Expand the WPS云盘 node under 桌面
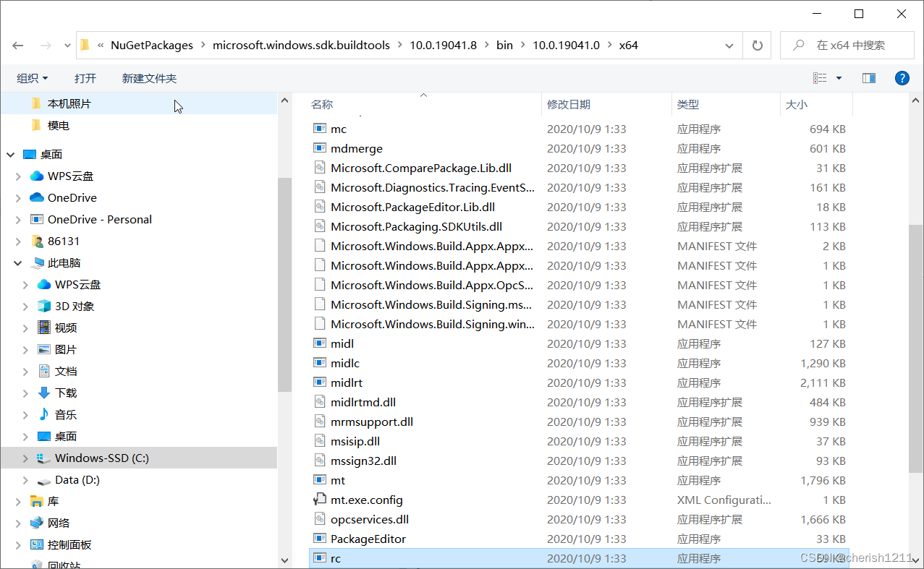Viewport: 924px width, 569px height. coord(18,176)
